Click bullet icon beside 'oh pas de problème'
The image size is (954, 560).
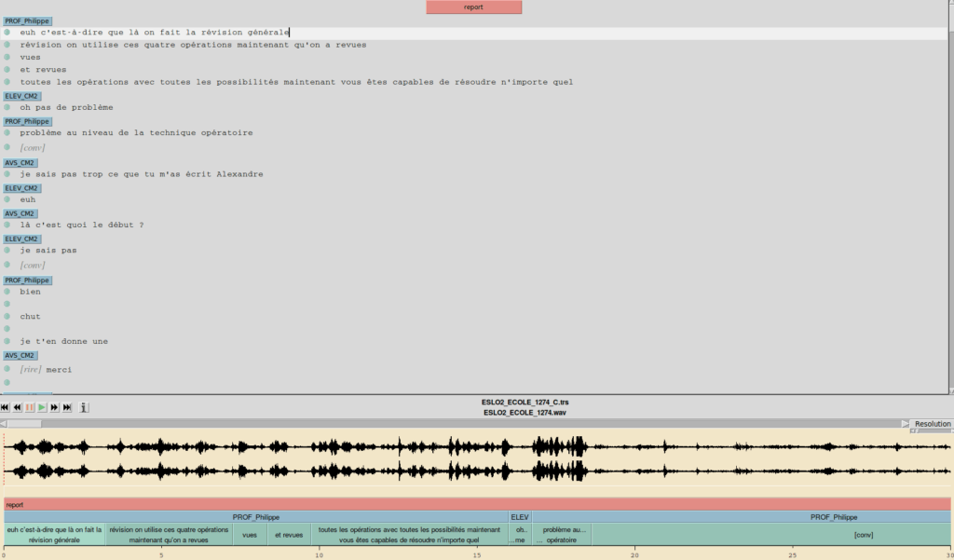pyautogui.click(x=7, y=107)
